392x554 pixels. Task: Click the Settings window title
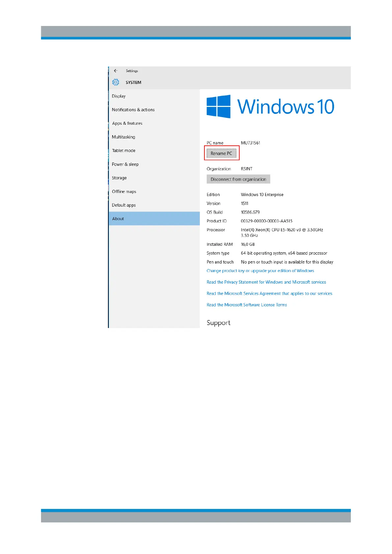132,71
